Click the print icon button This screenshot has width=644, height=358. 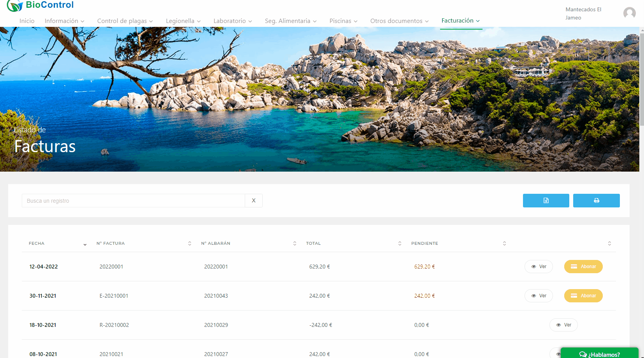[596, 200]
